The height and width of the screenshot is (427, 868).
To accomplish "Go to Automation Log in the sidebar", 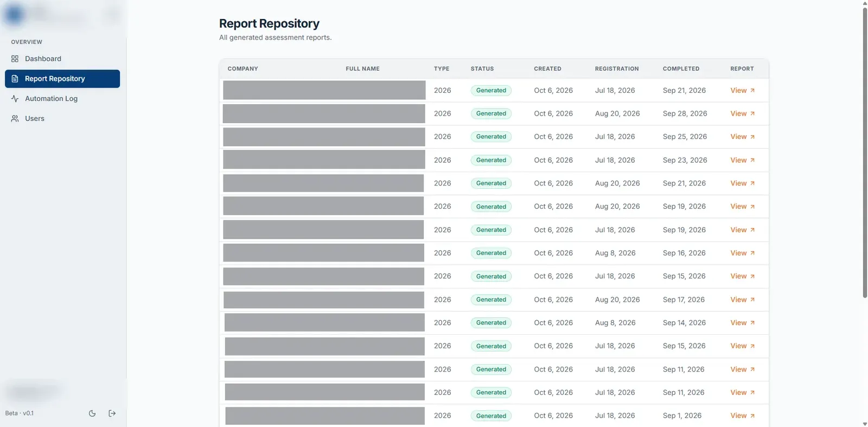I will [x=62, y=99].
